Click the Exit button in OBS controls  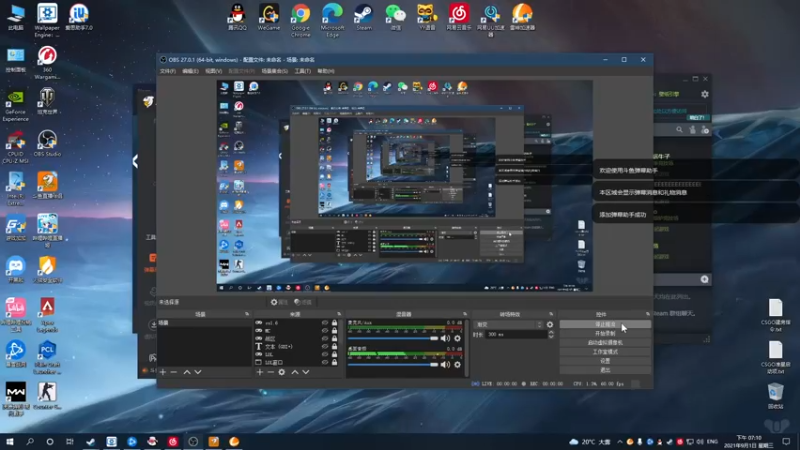(605, 370)
